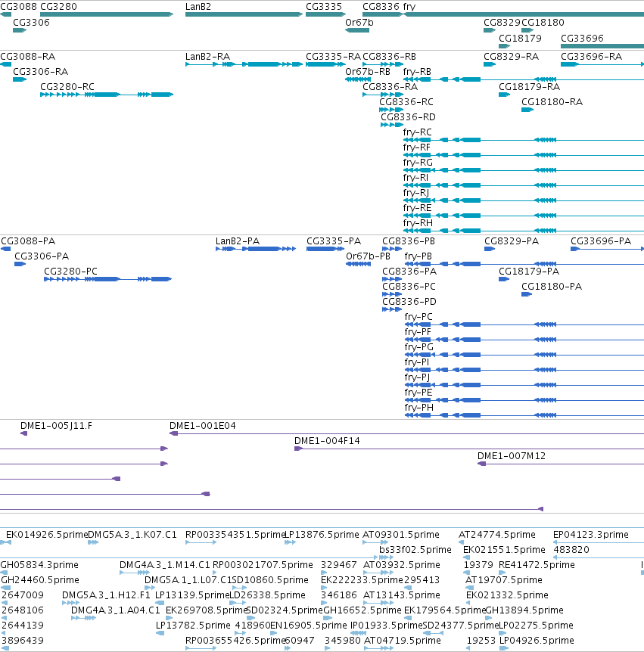Click transcript label CG18180-RA
The width and height of the screenshot is (644, 652).
pos(552,102)
